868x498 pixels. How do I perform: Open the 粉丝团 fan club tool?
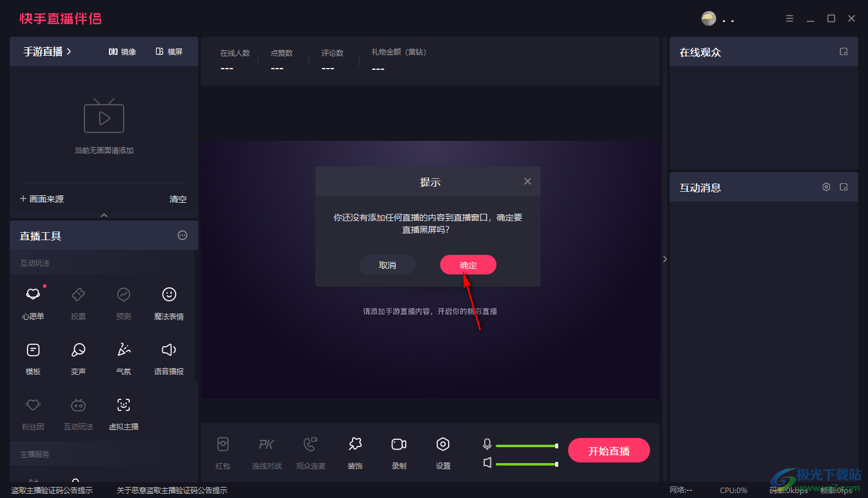(33, 413)
